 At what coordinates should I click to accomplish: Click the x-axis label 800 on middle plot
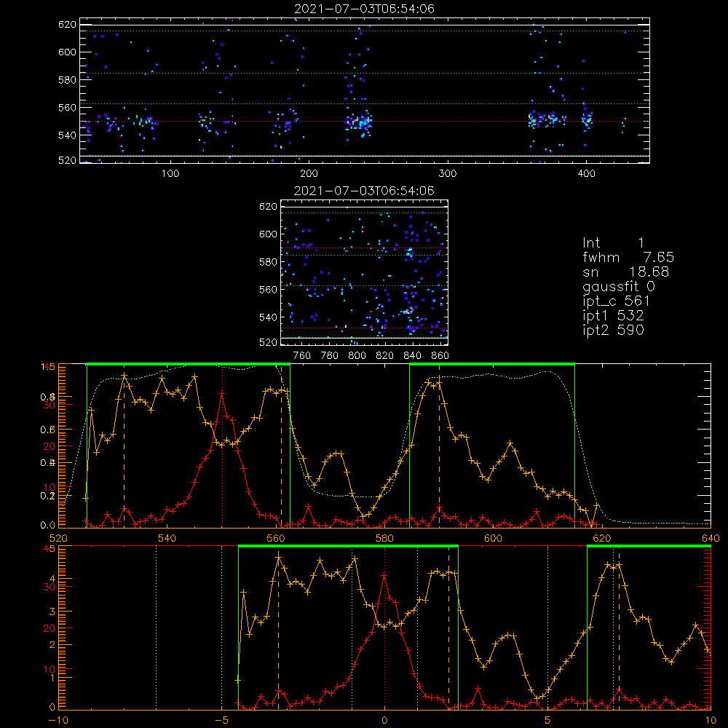357,356
